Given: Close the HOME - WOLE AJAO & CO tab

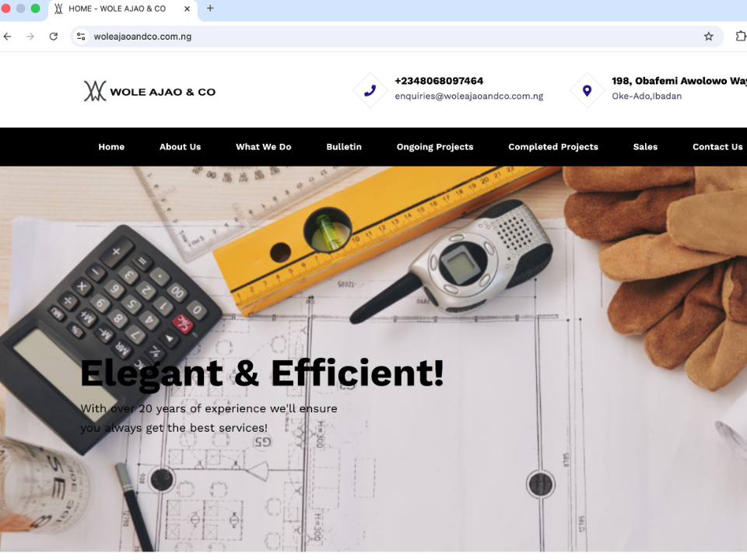Looking at the screenshot, I should tap(188, 9).
